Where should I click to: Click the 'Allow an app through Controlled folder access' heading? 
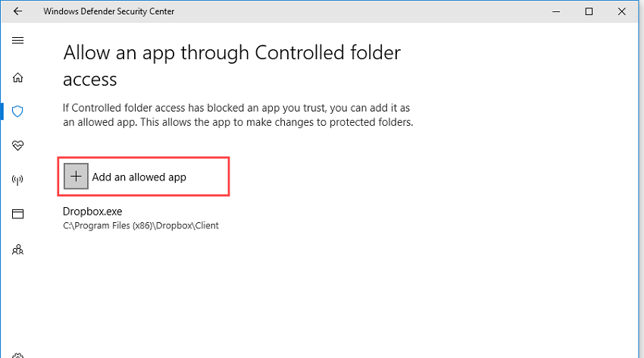coord(232,65)
